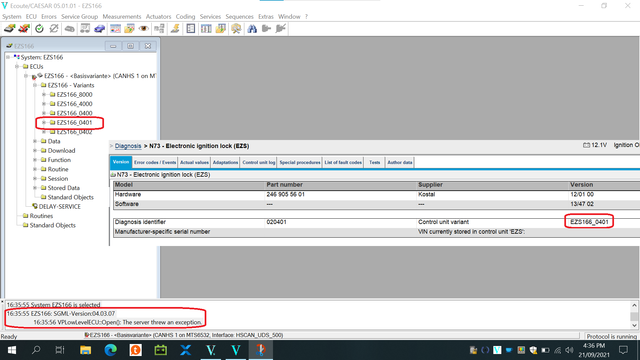
Task: Open the Measurements menu
Action: pos(122,17)
